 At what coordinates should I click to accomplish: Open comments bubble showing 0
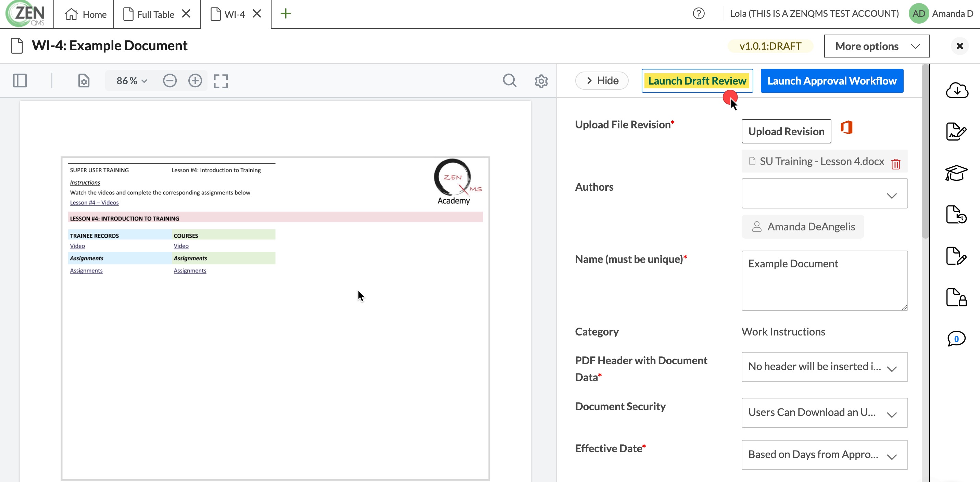956,339
